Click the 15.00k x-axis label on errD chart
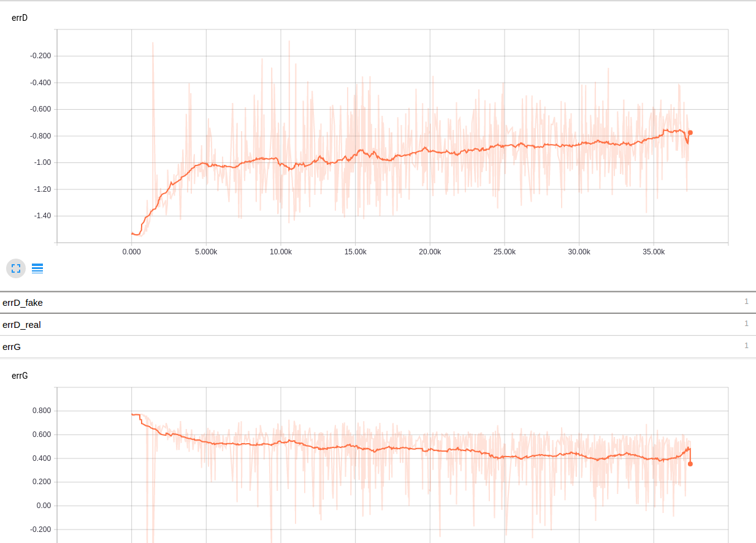 coord(355,252)
